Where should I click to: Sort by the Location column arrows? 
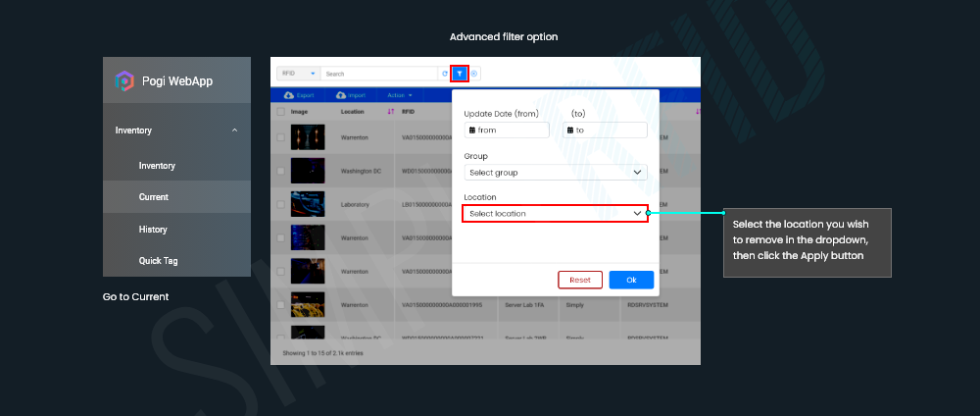tap(391, 111)
